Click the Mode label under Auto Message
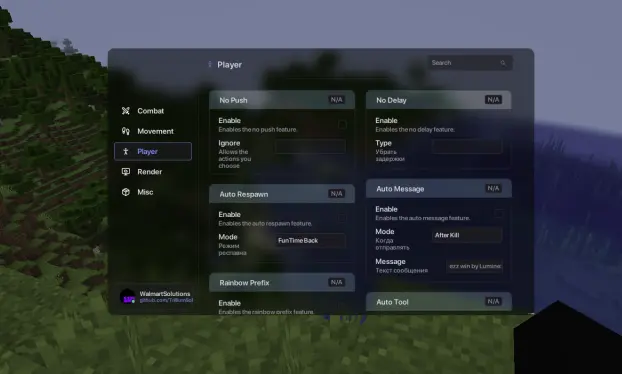Viewport: 622px width, 374px height. [385, 231]
